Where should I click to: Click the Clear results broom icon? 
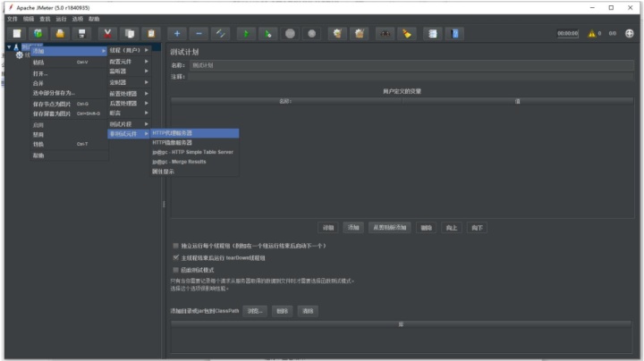click(x=337, y=34)
